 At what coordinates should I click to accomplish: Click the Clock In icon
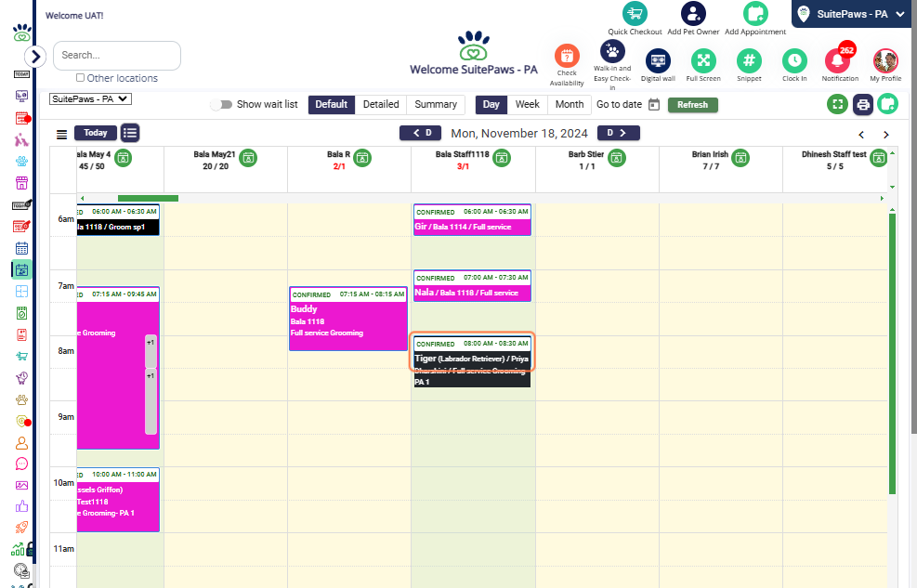tap(794, 60)
